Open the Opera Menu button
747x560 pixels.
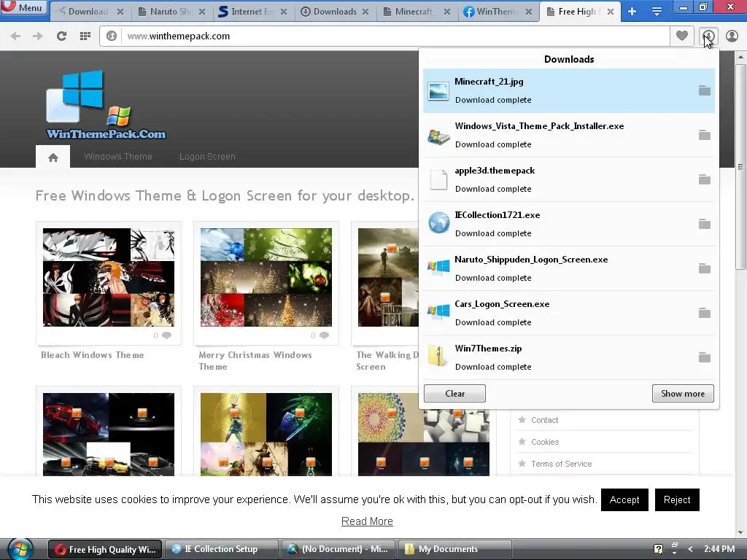point(24,7)
